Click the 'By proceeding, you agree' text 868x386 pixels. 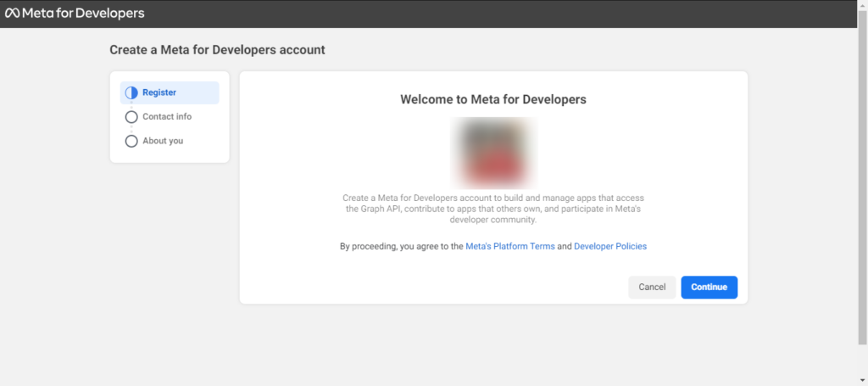click(402, 246)
